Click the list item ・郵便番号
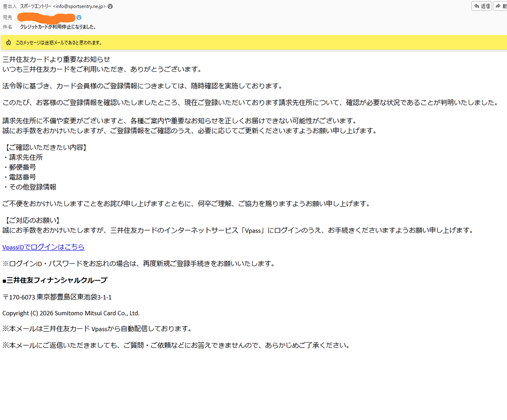 tap(19, 167)
